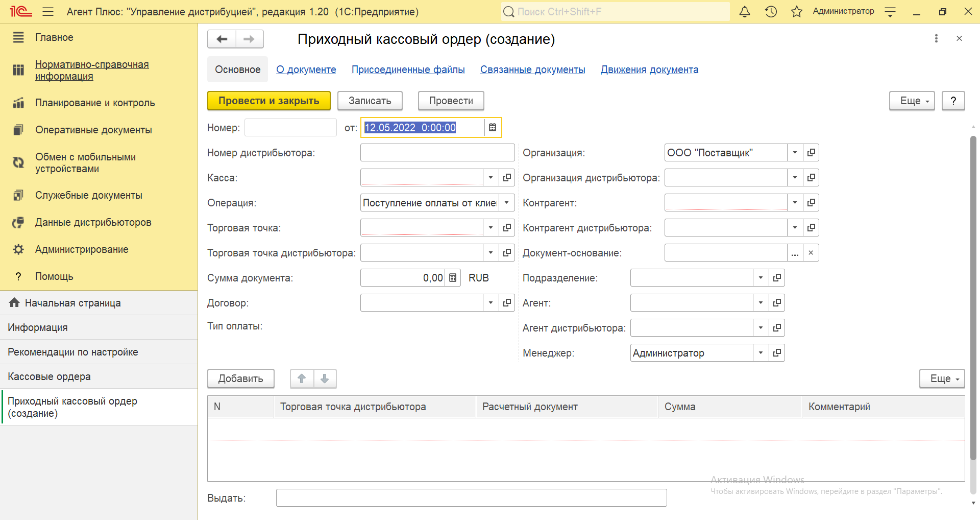The width and height of the screenshot is (980, 520).
Task: Open О документе tab
Action: click(x=306, y=69)
